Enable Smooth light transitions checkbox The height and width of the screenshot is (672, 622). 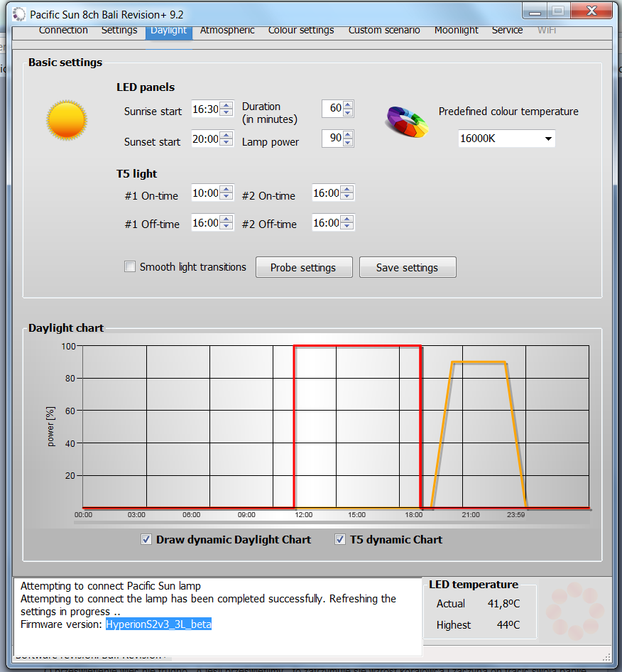pyautogui.click(x=130, y=267)
